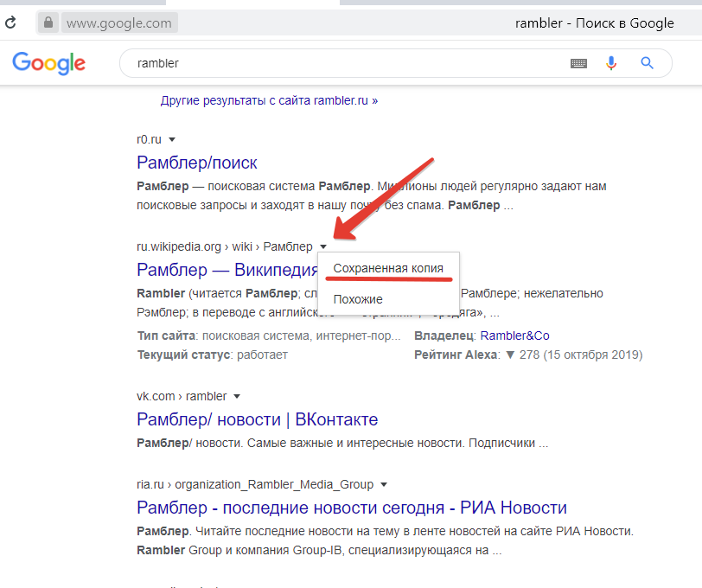Choose "Похожие" in the result menu
The image size is (702, 588).
(x=355, y=298)
